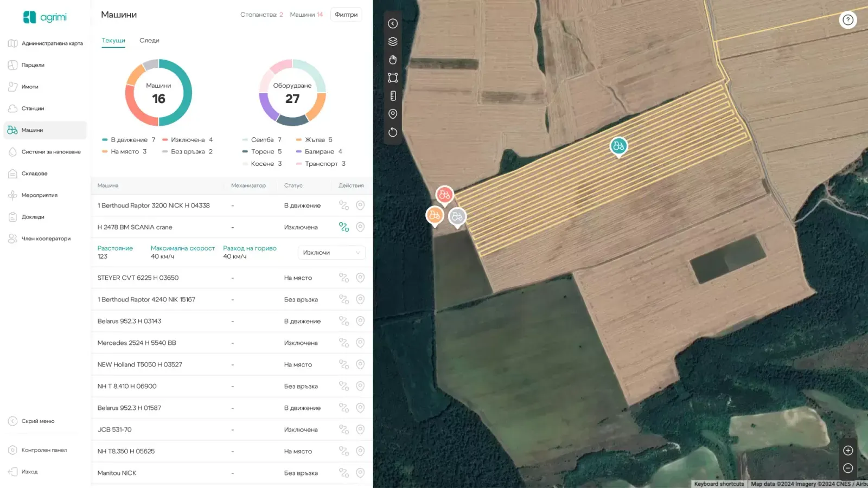This screenshot has width=868, height=488.
Task: Switch to the Следи tab
Action: [x=149, y=41]
